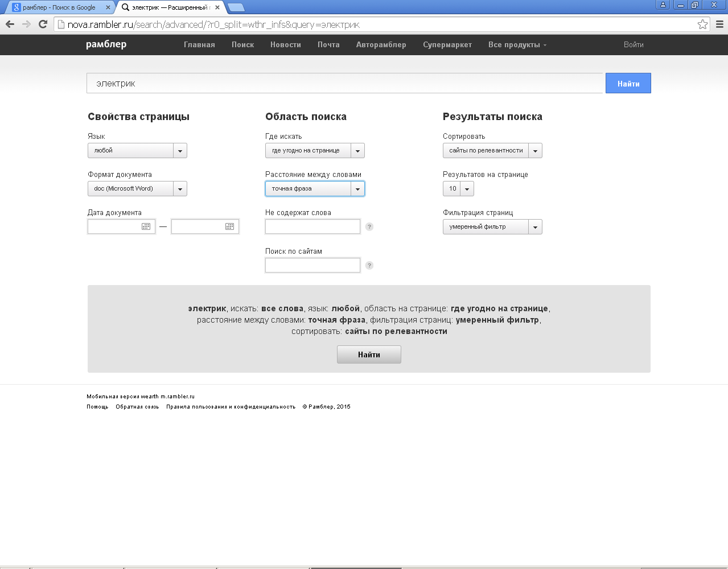Open the 'Обратная связь' footer link

click(x=137, y=407)
